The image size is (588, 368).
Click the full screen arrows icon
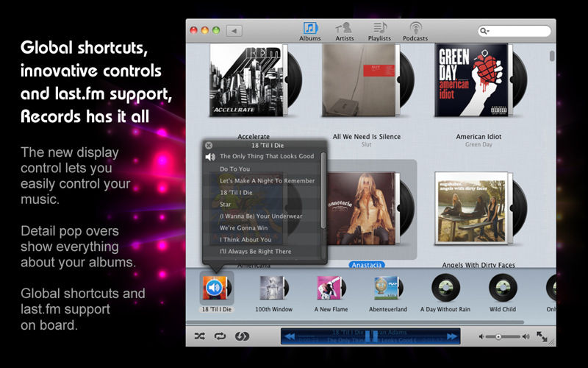tap(542, 336)
